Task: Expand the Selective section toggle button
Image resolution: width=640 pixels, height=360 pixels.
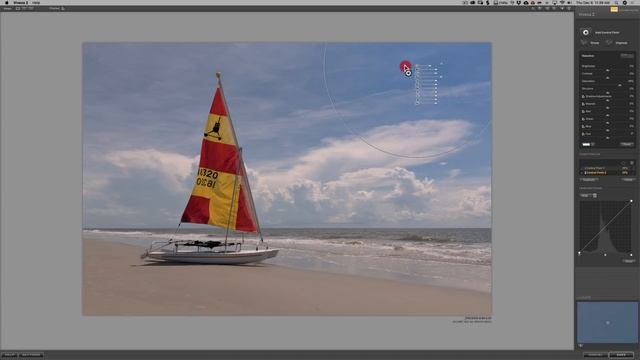Action: 627,56
